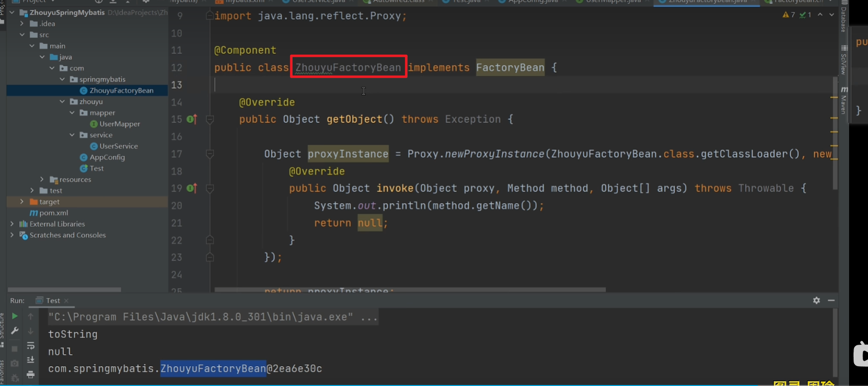Click the project panel horizontal scrollbar
Image resolution: width=868 pixels, height=386 pixels.
64,289
